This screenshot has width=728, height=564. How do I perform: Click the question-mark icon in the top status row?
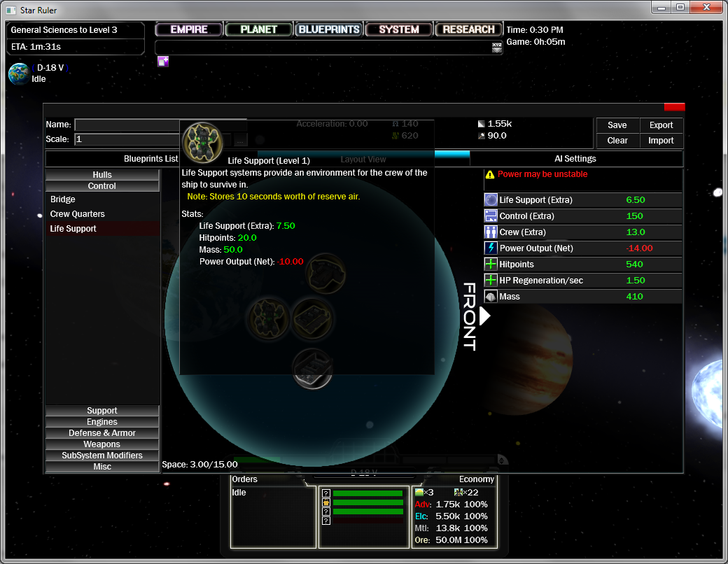(326, 493)
